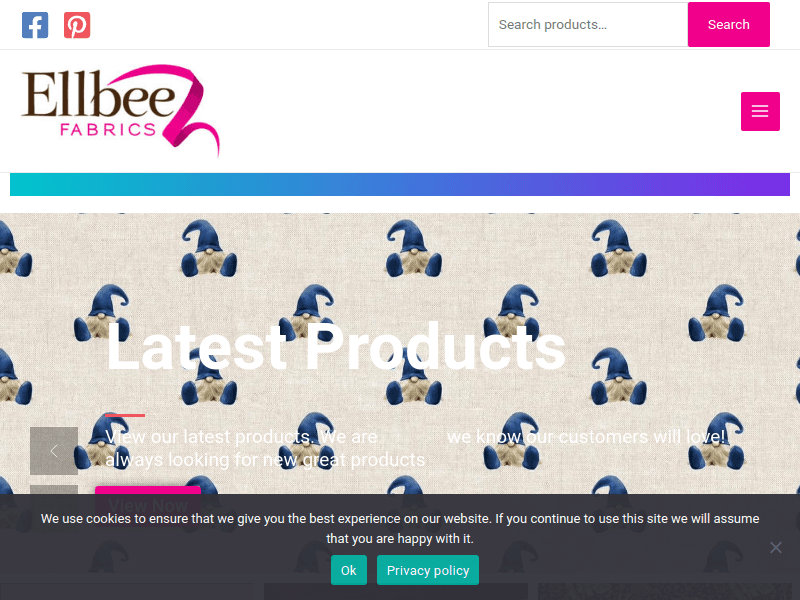800x600 pixels.
Task: Click the partly hidden View Now button
Action: (148, 490)
